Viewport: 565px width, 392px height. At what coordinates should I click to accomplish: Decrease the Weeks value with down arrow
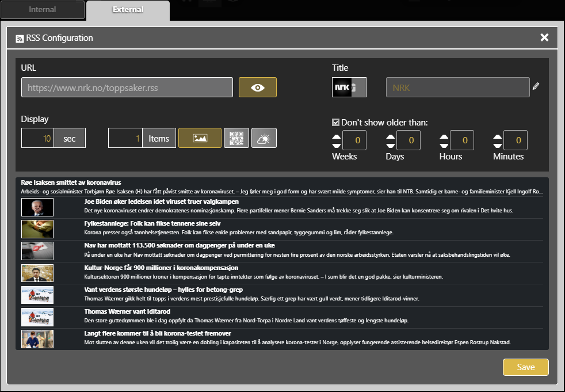point(336,145)
